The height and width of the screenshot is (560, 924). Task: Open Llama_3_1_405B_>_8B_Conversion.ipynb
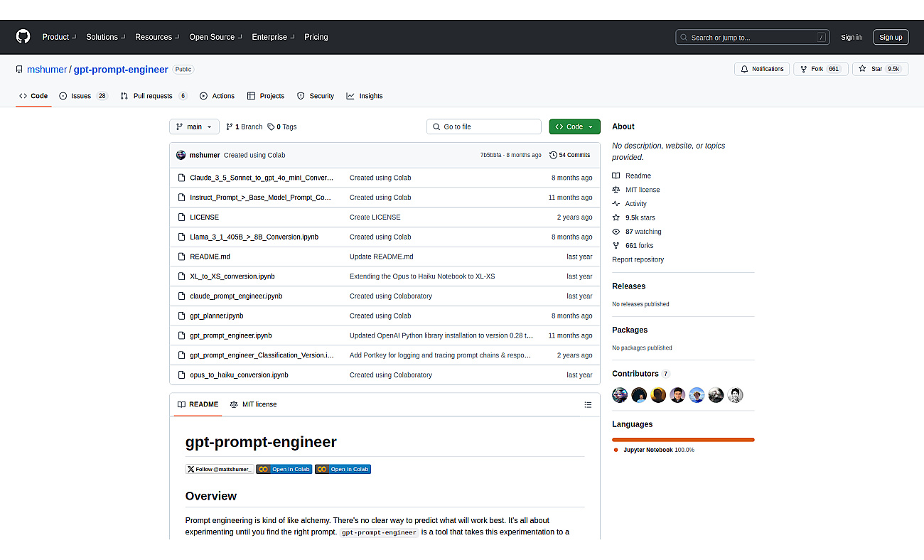(x=254, y=237)
